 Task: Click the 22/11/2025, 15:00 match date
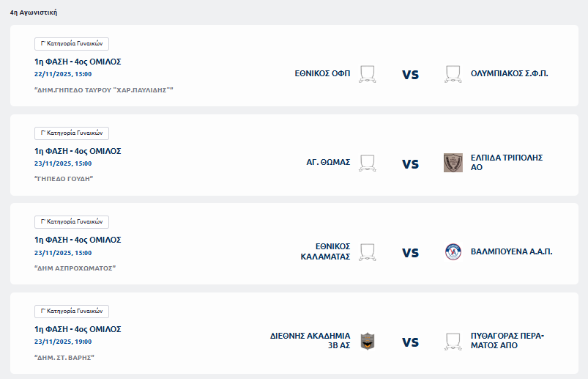(x=63, y=74)
